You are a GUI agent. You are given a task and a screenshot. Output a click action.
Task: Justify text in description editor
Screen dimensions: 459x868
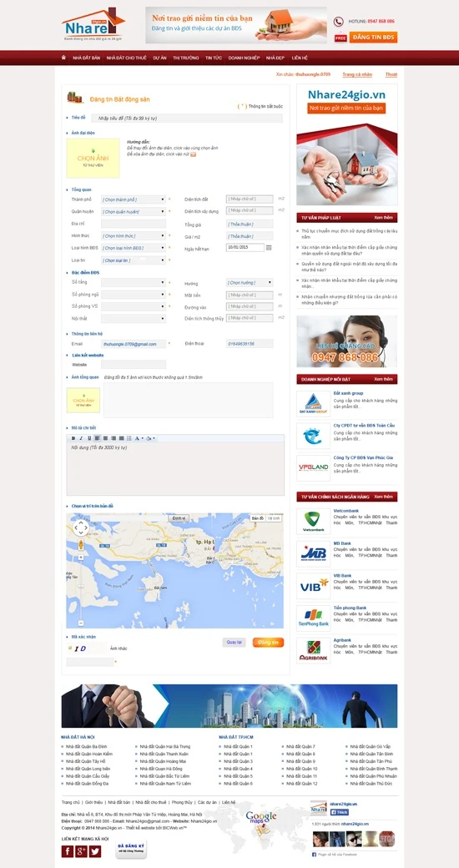click(x=121, y=438)
